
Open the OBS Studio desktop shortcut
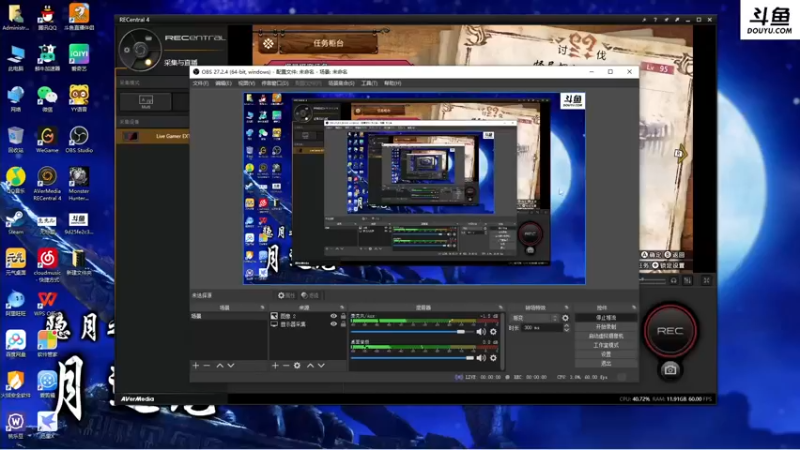pyautogui.click(x=79, y=139)
